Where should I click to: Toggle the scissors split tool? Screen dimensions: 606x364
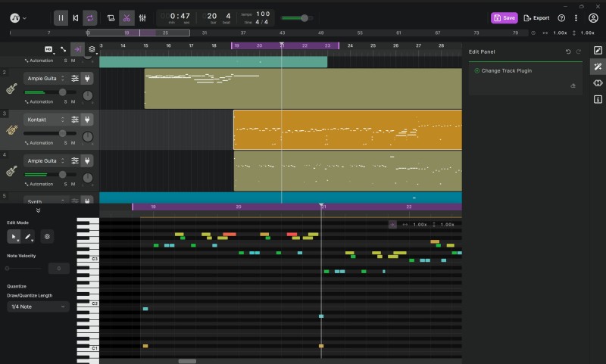point(127,17)
